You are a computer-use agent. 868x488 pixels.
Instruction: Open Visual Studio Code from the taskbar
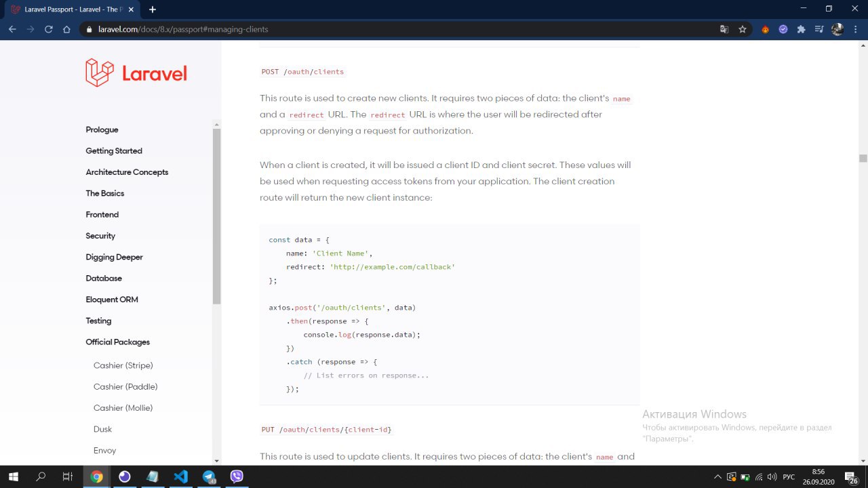(180, 476)
